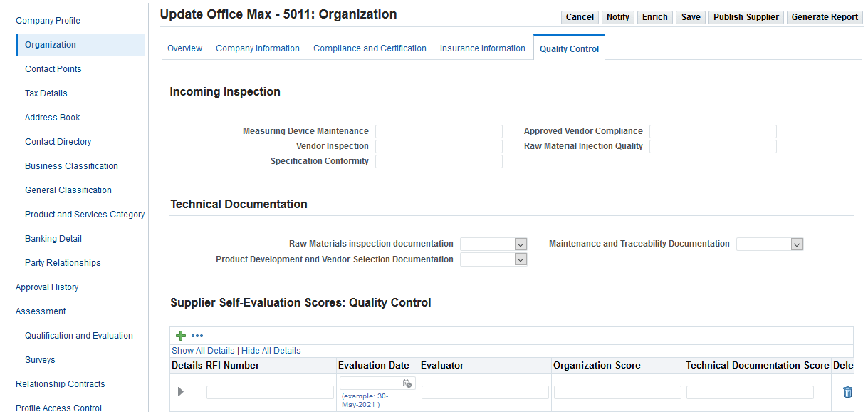Open Banking Detail in the sidebar
Viewport: 868px width, 412px height.
[53, 239]
